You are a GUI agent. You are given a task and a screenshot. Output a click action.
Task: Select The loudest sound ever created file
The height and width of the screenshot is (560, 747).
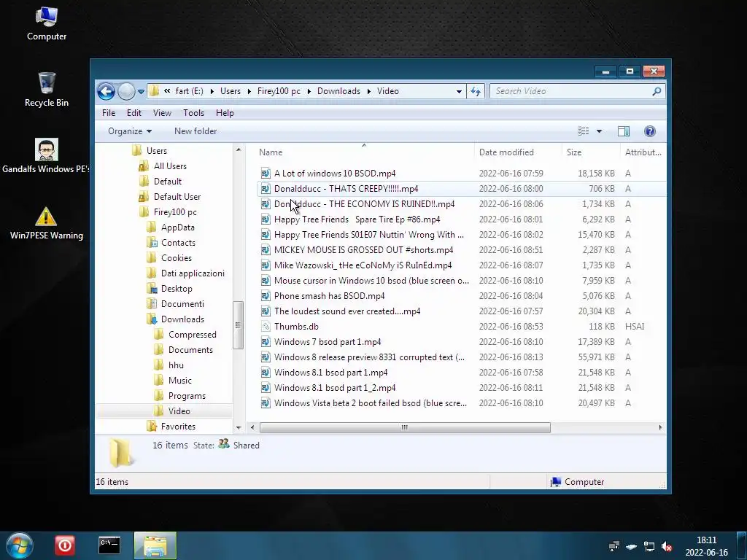coord(347,311)
